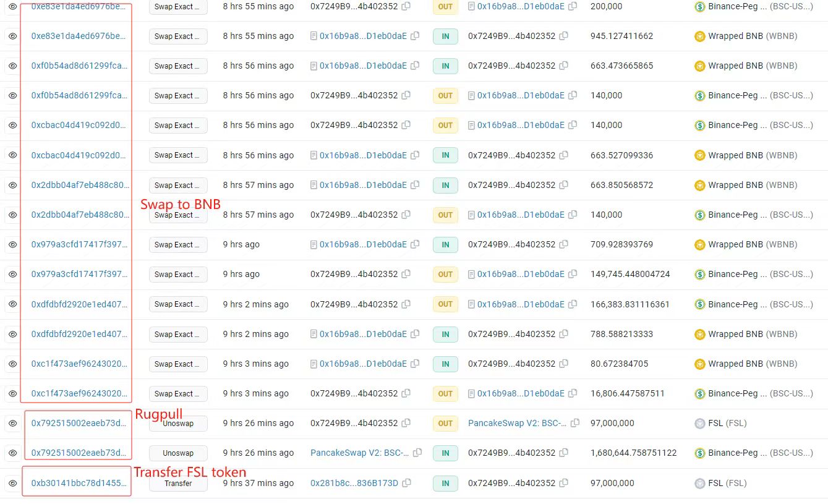Click the OUT badge in the 149,745.448004724 row

[445, 275]
